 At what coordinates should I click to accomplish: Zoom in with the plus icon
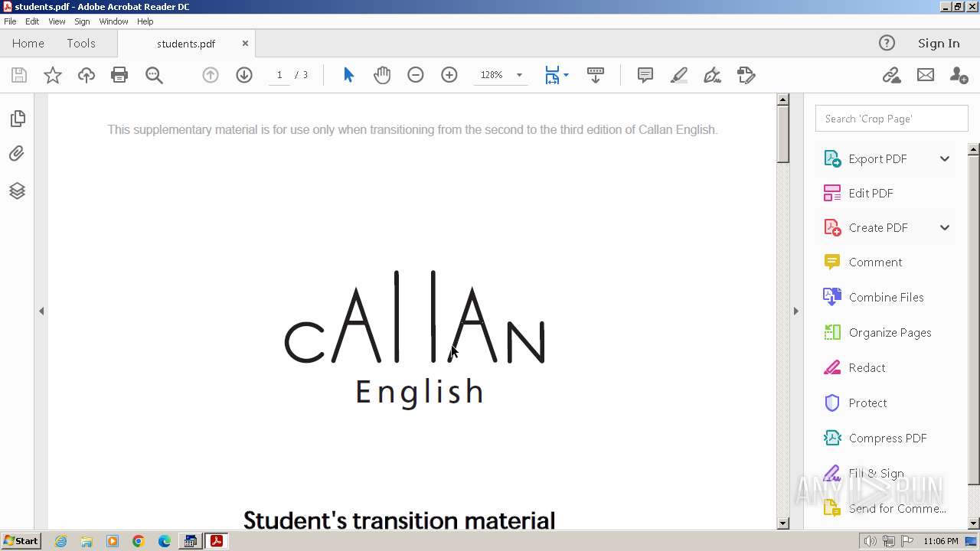tap(449, 75)
